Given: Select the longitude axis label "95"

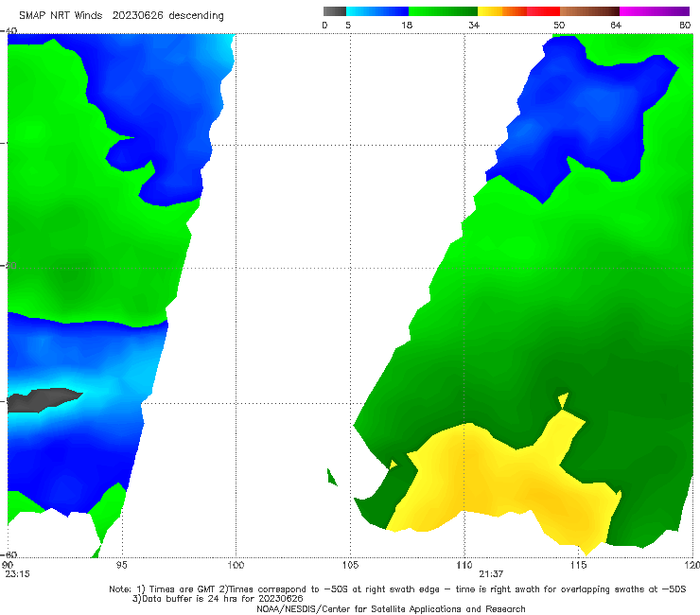Looking at the screenshot, I should (121, 566).
